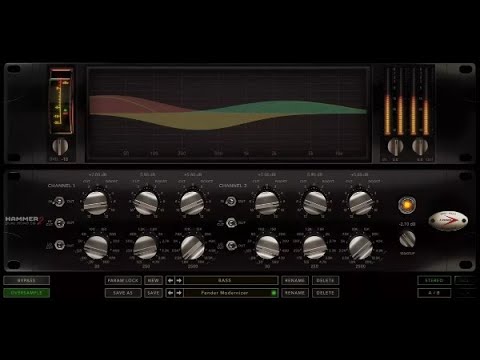480x360 pixels.
Task: Click Channel 2 mid band gain knob
Action: click(315, 203)
